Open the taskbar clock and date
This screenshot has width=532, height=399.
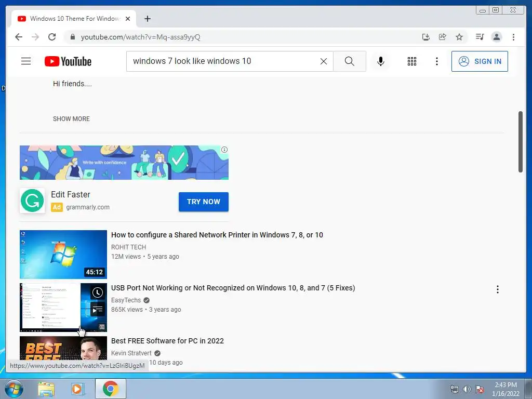(x=506, y=389)
